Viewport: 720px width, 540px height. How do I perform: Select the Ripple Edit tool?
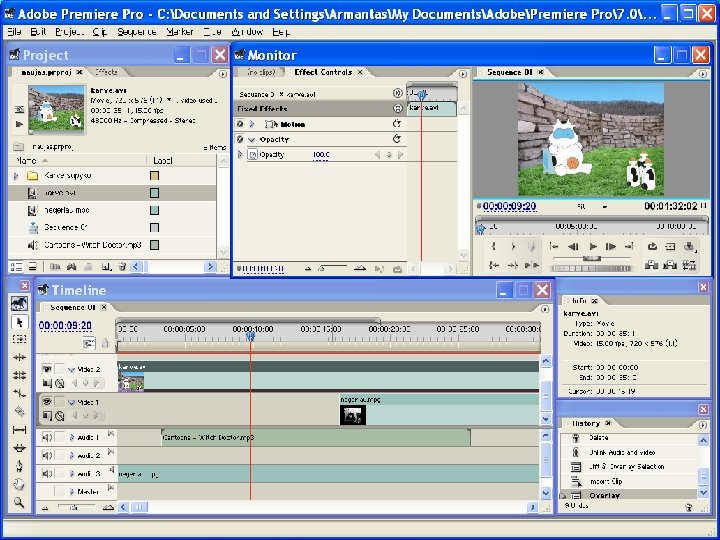[19, 357]
